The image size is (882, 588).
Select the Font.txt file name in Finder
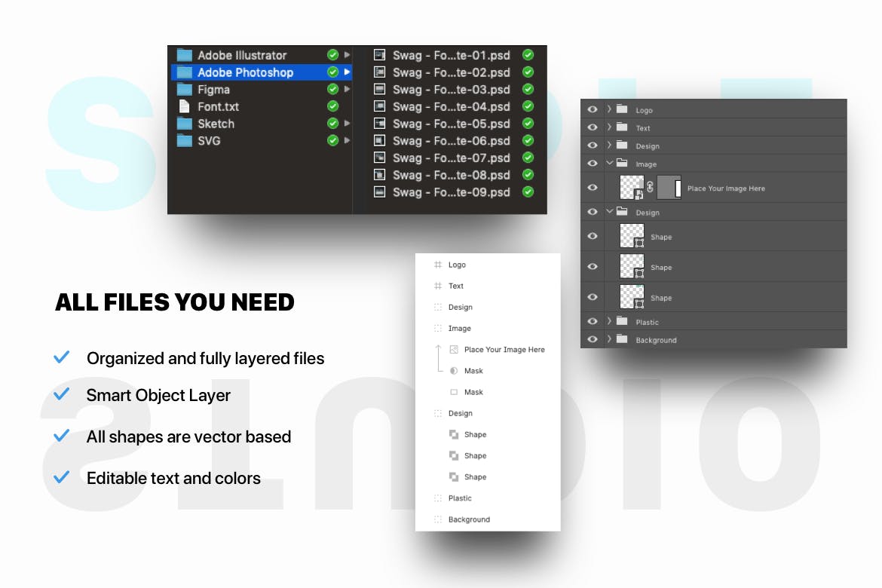(x=219, y=106)
